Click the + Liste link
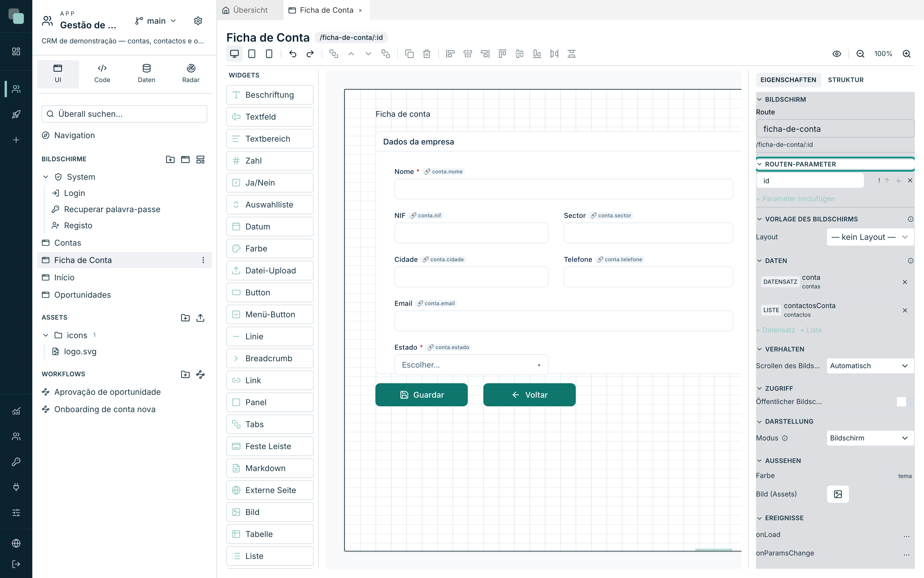924x578 pixels. (811, 330)
